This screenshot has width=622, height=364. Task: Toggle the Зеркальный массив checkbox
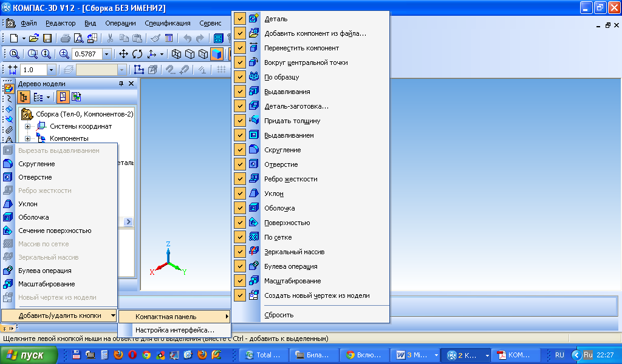pos(239,252)
